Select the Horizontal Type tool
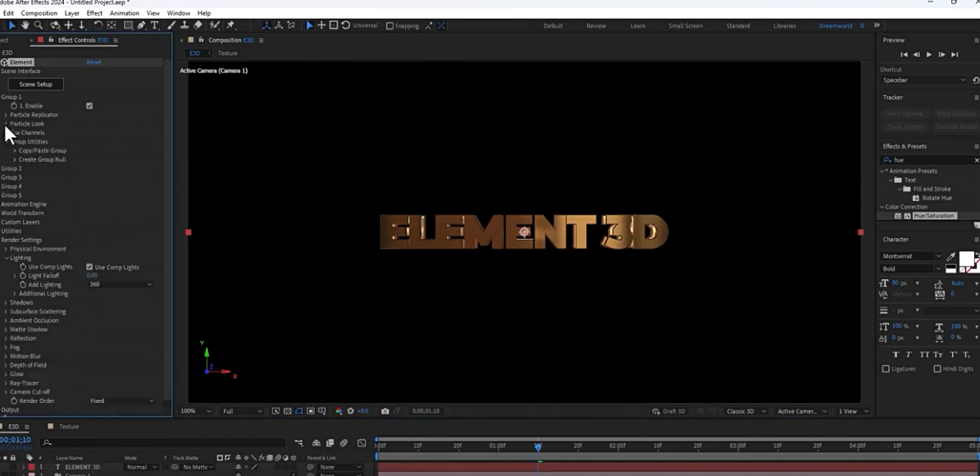 154,25
